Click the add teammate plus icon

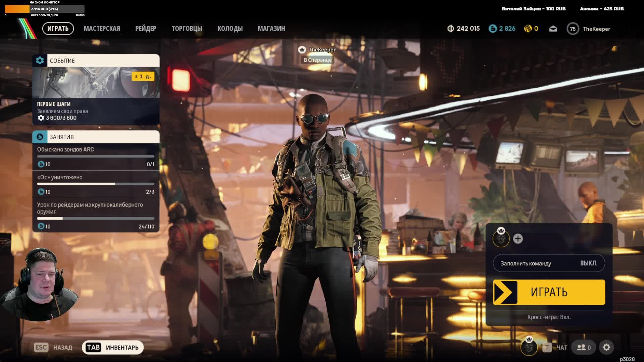click(518, 239)
